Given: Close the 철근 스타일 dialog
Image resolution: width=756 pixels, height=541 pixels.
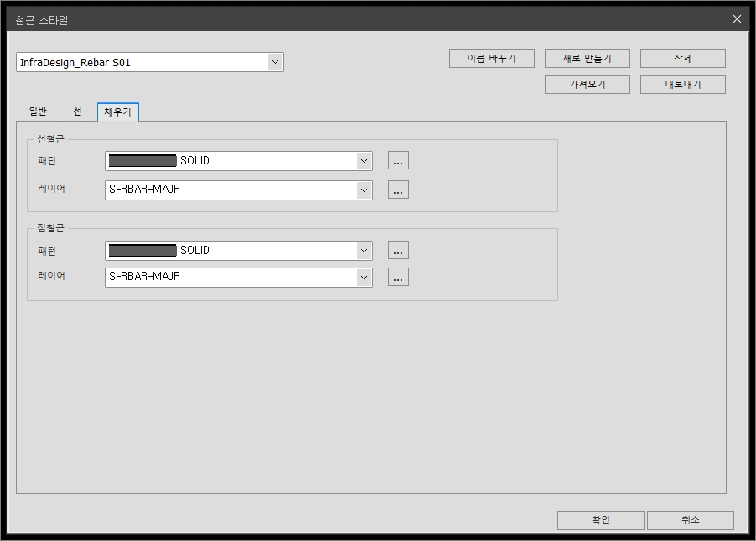Looking at the screenshot, I should (x=737, y=18).
